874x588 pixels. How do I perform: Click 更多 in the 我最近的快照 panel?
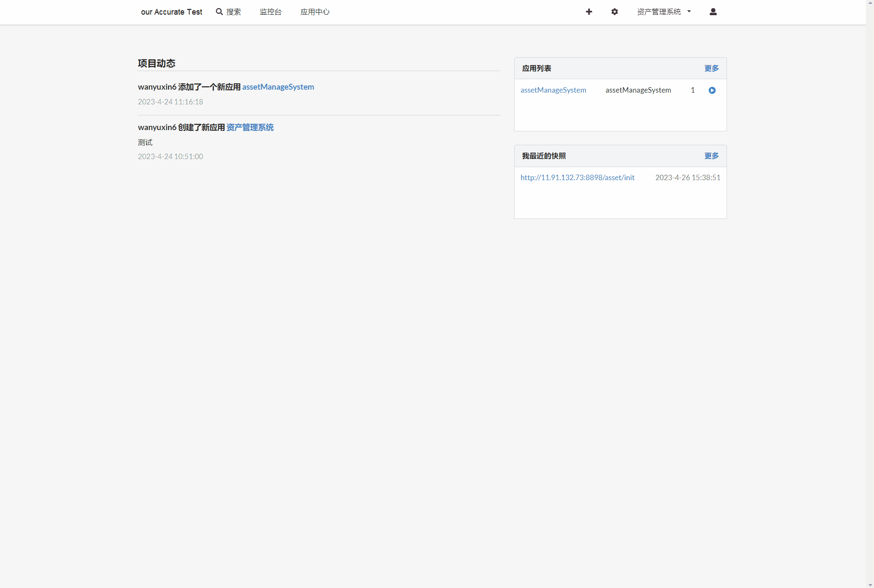pos(711,156)
